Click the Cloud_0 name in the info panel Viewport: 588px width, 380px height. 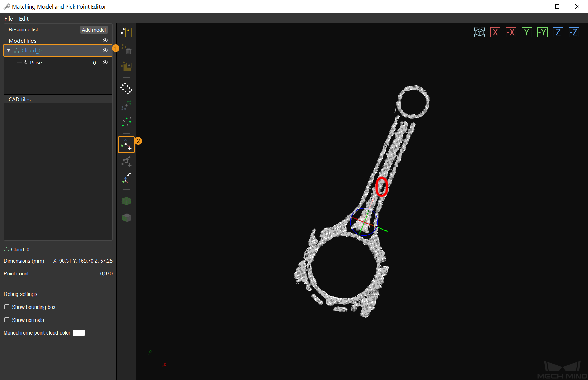pyautogui.click(x=20, y=250)
